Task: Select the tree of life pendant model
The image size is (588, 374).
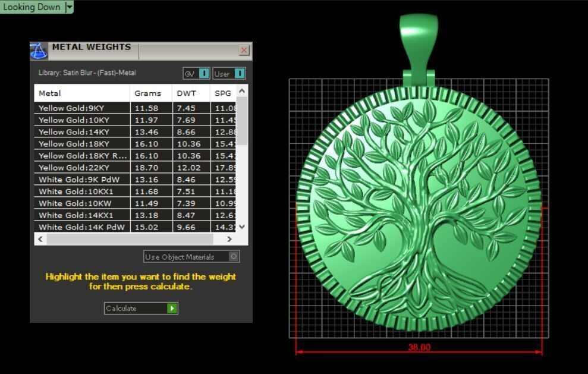Action: point(419,209)
